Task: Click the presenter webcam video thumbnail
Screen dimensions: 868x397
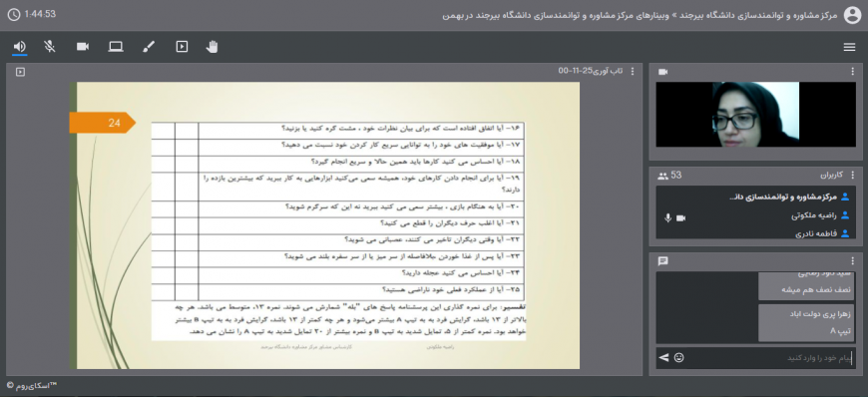Action: [755, 115]
